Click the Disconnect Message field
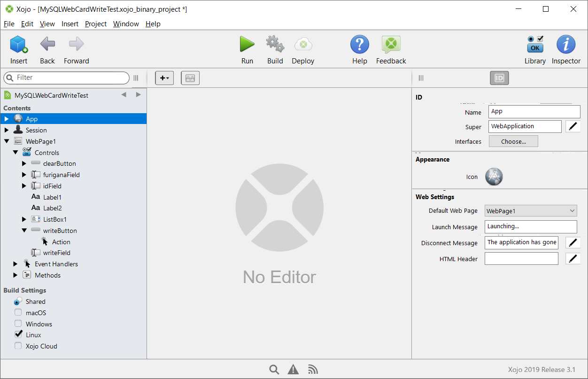This screenshot has width=588, height=379. (x=521, y=242)
